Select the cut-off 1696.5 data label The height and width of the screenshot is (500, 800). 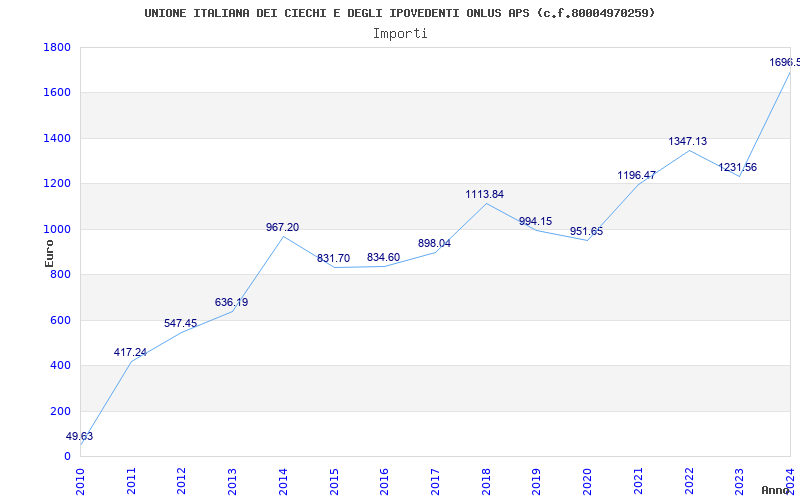tap(784, 62)
